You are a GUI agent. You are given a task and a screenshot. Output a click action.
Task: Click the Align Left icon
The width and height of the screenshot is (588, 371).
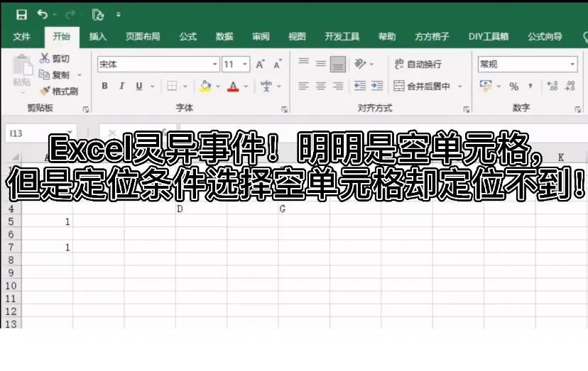[x=304, y=87]
